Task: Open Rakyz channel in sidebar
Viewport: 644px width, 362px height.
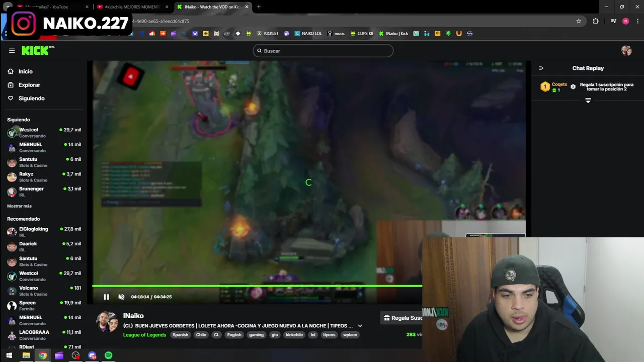Action: click(44, 177)
